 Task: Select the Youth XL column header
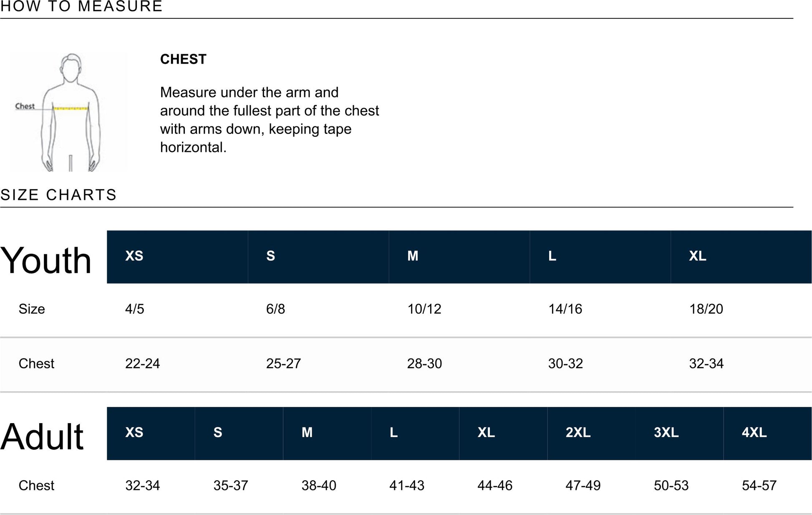[698, 256]
